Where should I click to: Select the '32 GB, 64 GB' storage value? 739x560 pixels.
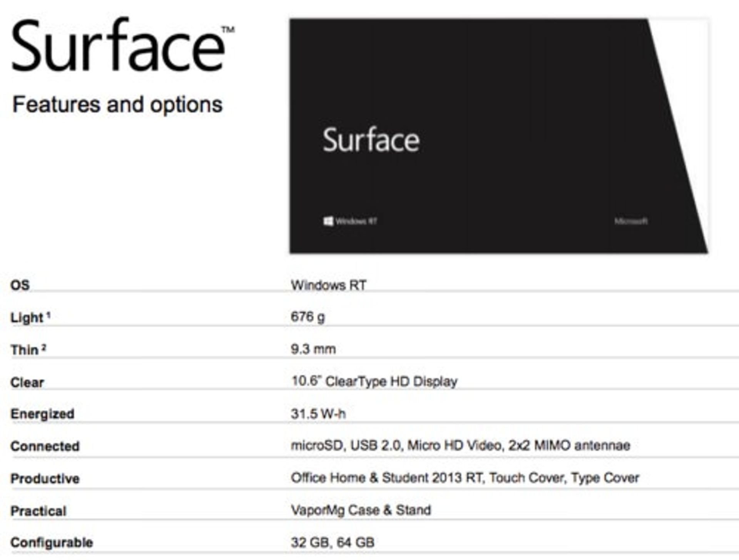coord(333,543)
